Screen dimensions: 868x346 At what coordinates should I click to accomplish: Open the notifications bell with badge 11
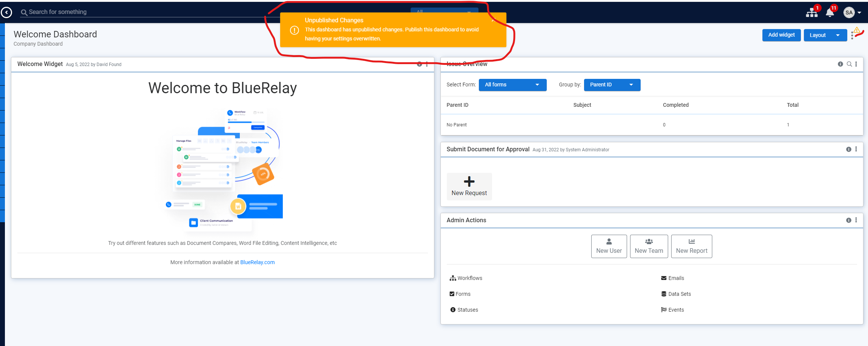click(830, 13)
